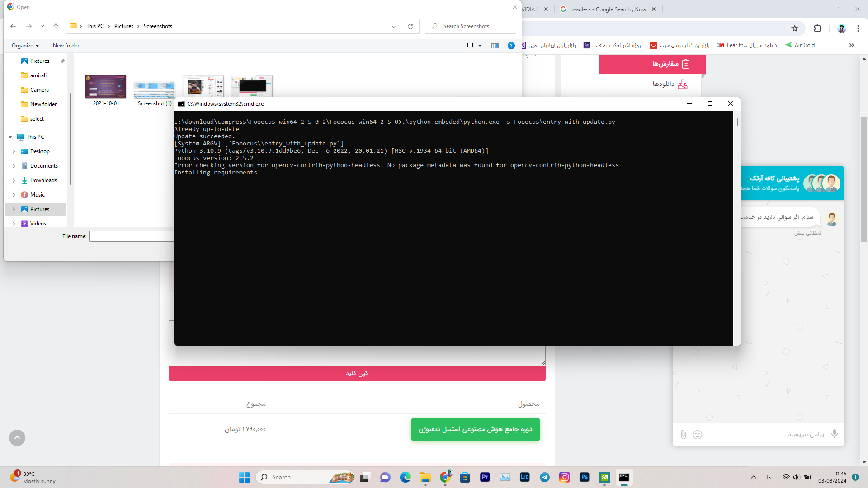Select the Documents folder in sidebar
This screenshot has width=868, height=488.
coord(44,166)
